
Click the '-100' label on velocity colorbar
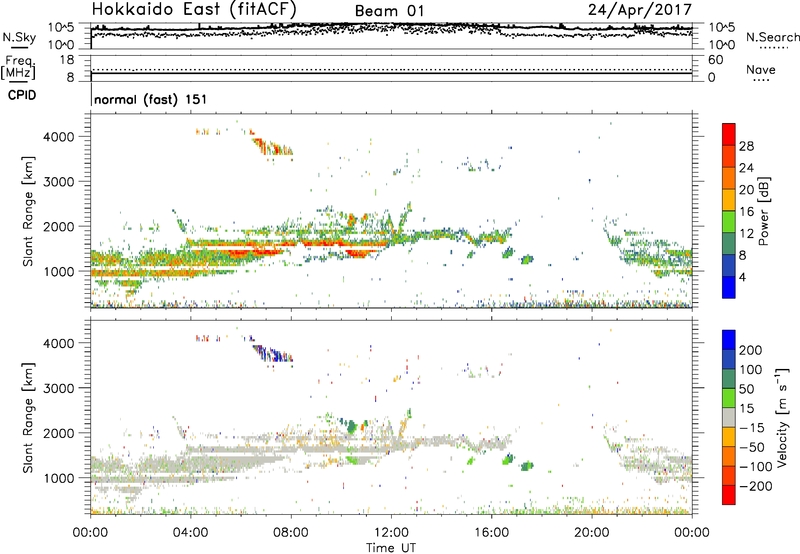pyautogui.click(x=755, y=467)
